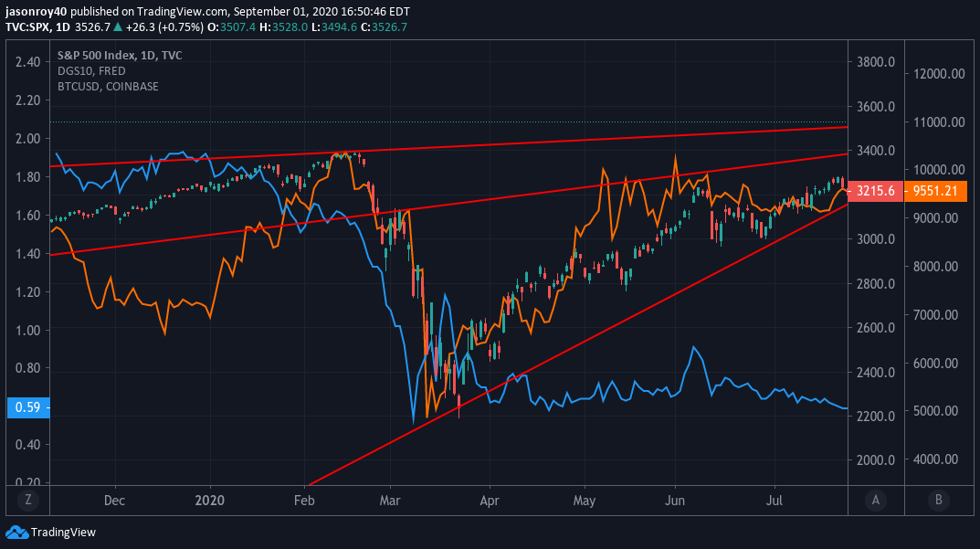Viewport: 980px width, 549px height.
Task: Click the Z scale button
Action: (28, 500)
